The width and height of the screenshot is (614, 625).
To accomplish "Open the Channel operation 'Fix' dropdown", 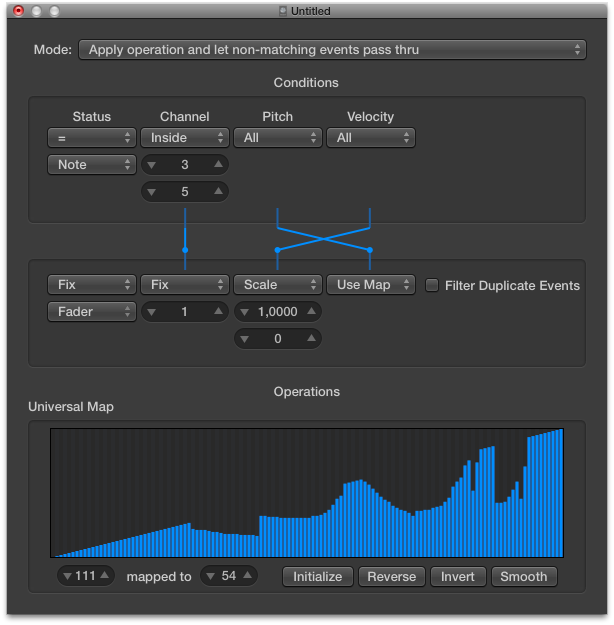I will click(x=185, y=285).
